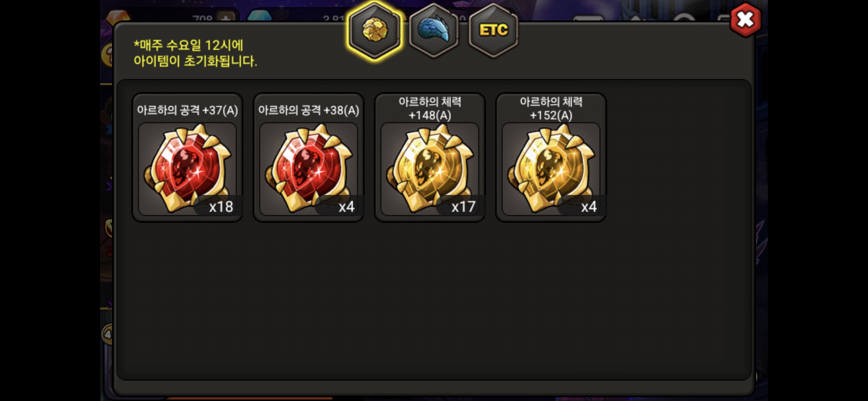868x401 pixels.
Task: Tap the cyan crystal currency icon at top
Action: point(259,16)
